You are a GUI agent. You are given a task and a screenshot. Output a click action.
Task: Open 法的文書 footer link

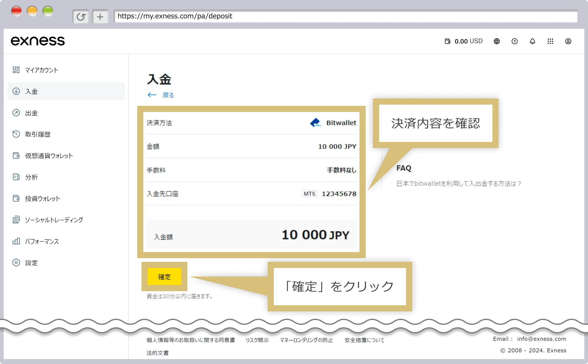click(x=158, y=353)
